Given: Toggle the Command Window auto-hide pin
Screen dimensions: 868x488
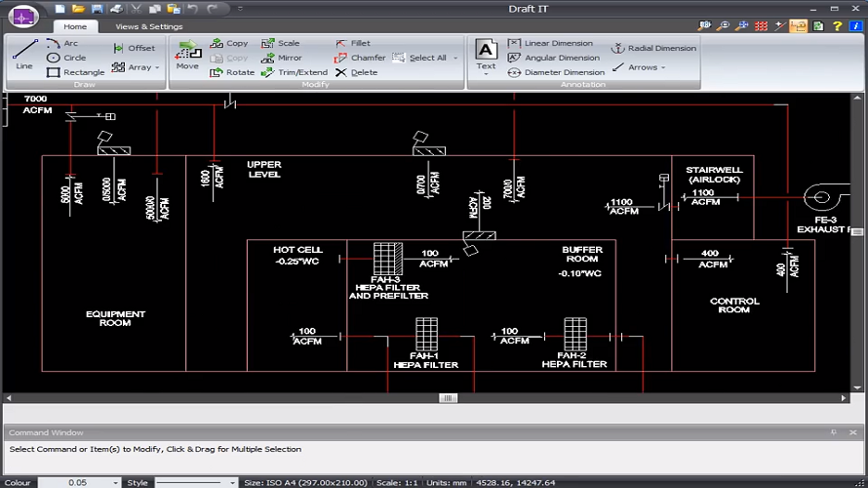Looking at the screenshot, I should point(833,432).
